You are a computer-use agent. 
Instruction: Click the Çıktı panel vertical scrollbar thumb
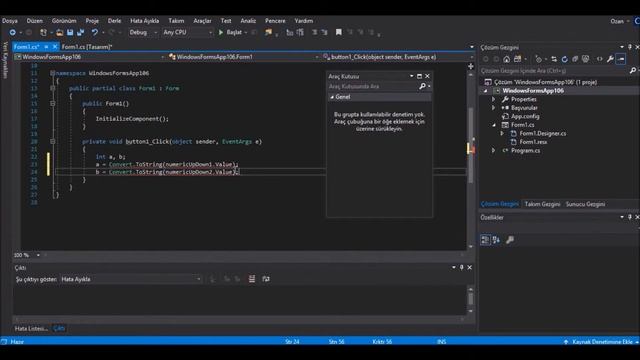(x=471, y=299)
